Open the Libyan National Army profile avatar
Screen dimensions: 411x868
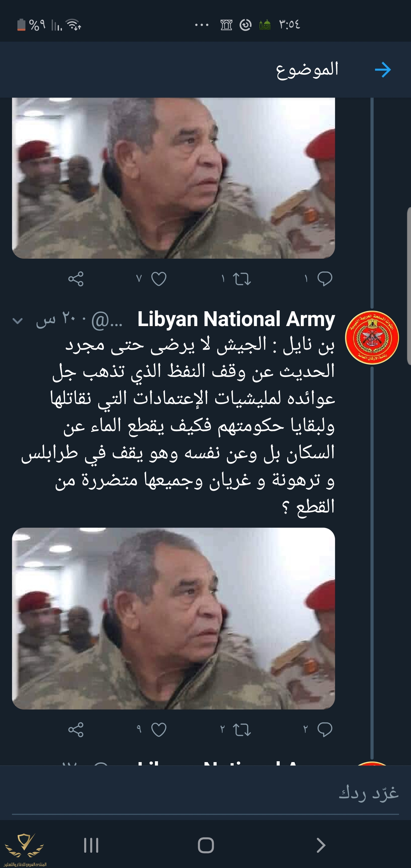[x=372, y=337]
